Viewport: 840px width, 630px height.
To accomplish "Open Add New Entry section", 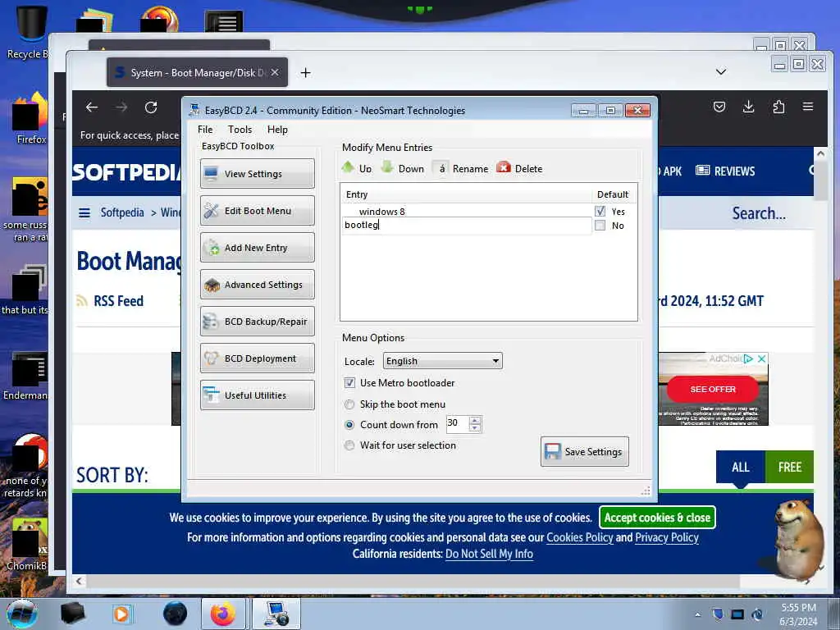I will click(257, 248).
